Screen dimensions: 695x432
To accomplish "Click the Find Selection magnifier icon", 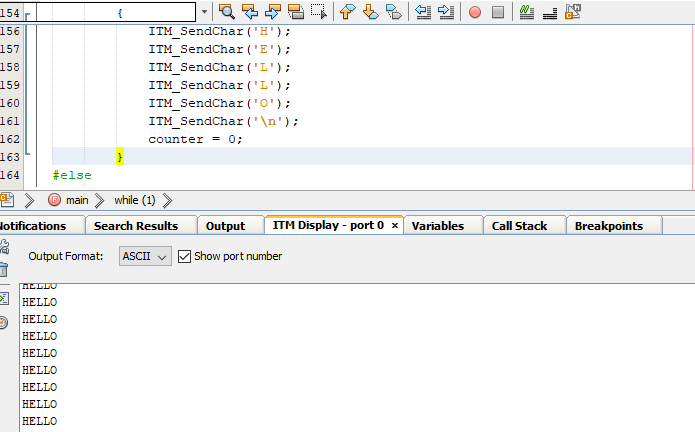I will pyautogui.click(x=226, y=12).
